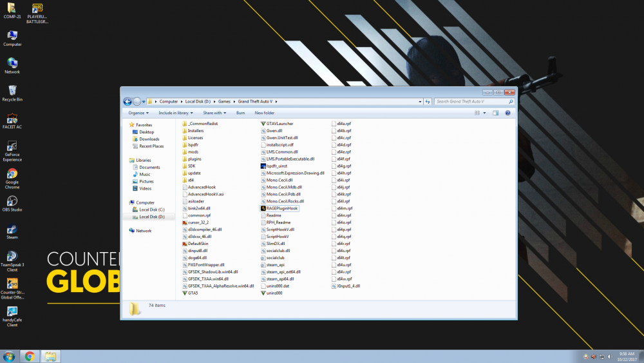Screen dimensions: 644x363
Task: Click the Explorer Back arrow button
Action: (x=128, y=101)
